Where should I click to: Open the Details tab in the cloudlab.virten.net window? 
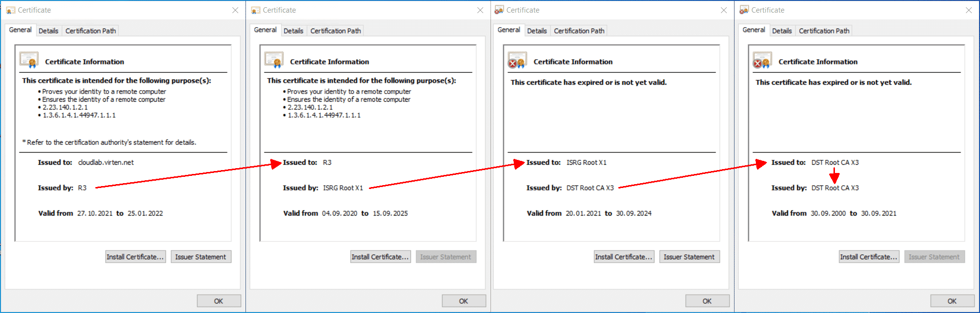coord(49,31)
